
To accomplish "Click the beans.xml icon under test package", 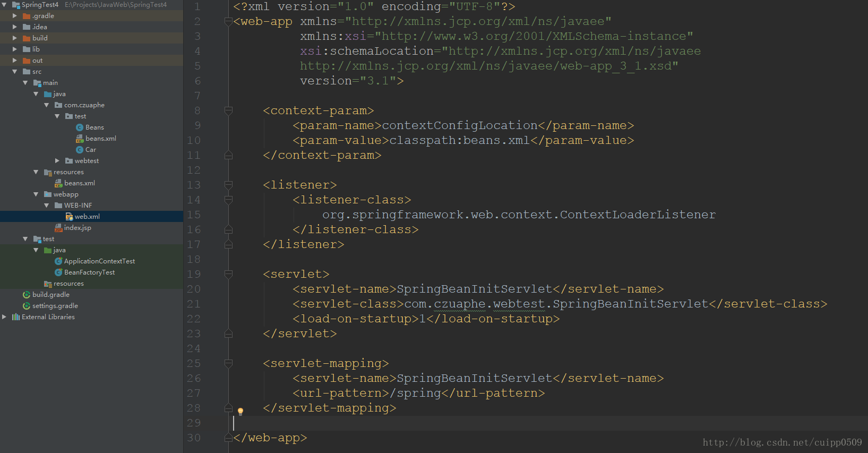I will pos(80,139).
